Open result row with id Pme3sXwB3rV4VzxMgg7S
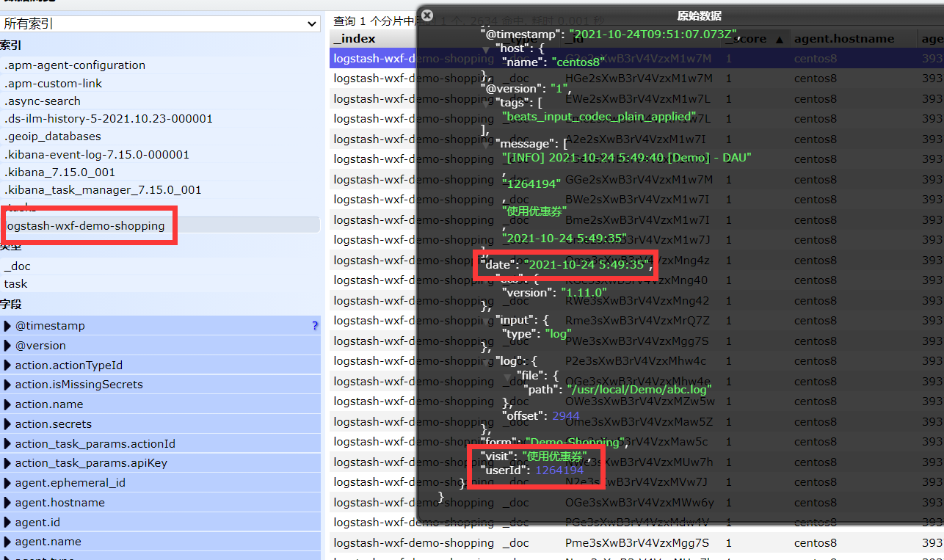Image resolution: width=944 pixels, height=560 pixels. click(x=637, y=543)
